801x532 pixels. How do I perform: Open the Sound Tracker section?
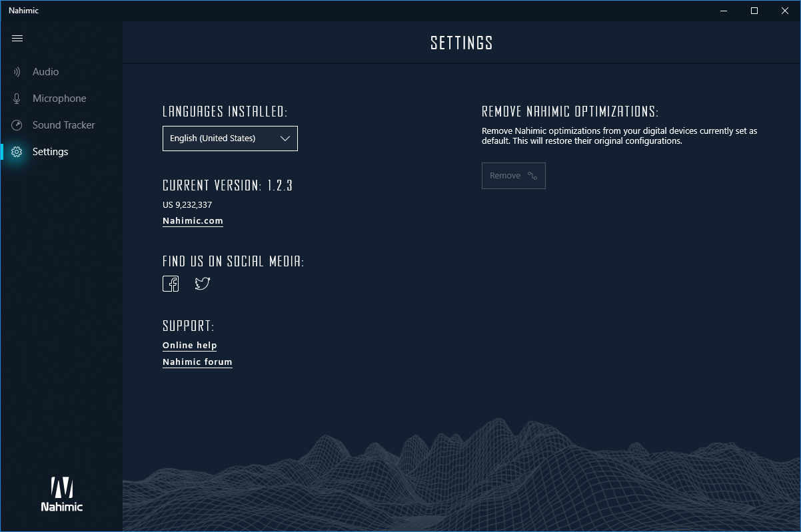pos(64,125)
